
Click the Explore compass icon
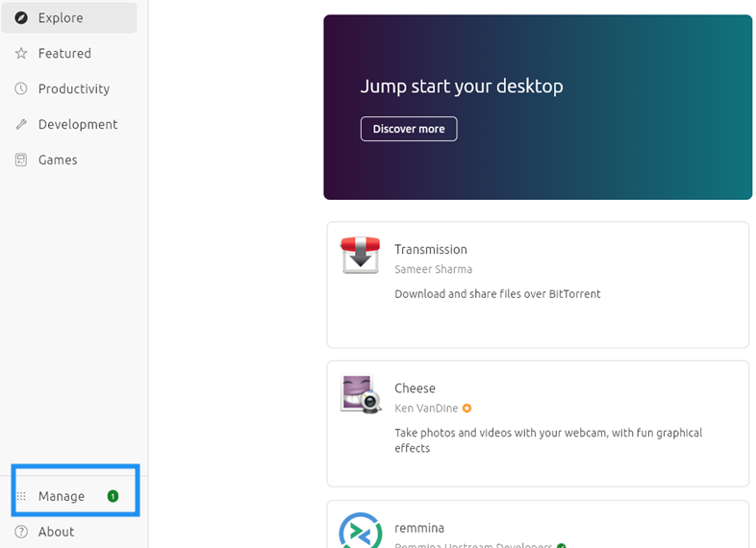point(21,18)
